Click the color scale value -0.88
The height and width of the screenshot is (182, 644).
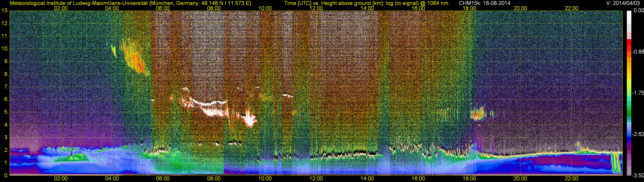click(x=638, y=52)
